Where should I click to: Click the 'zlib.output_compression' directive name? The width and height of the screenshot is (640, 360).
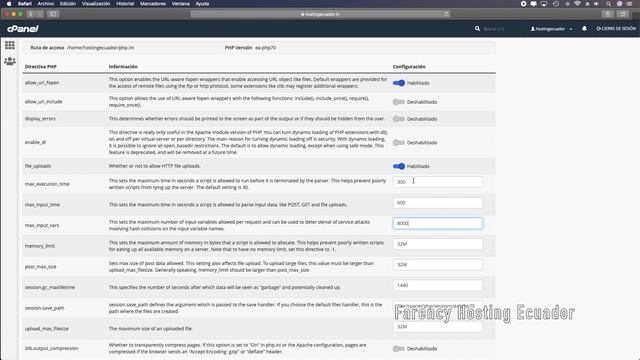51,349
